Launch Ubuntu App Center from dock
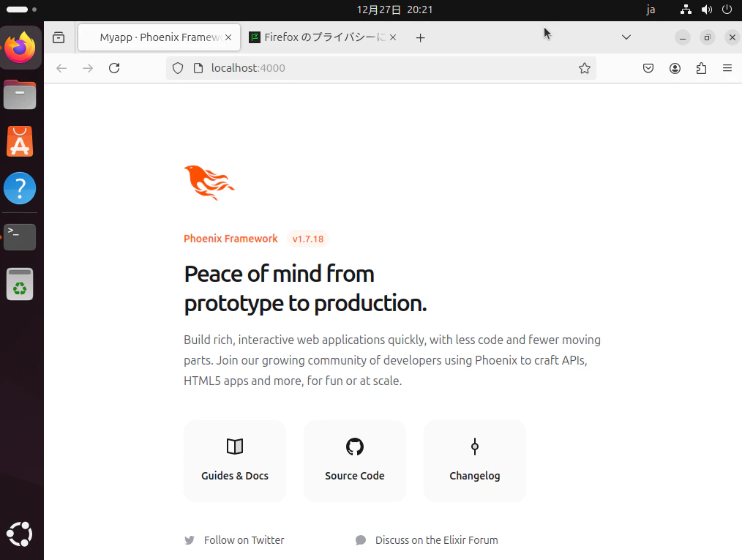Viewport: 742px width, 560px height. (x=20, y=141)
